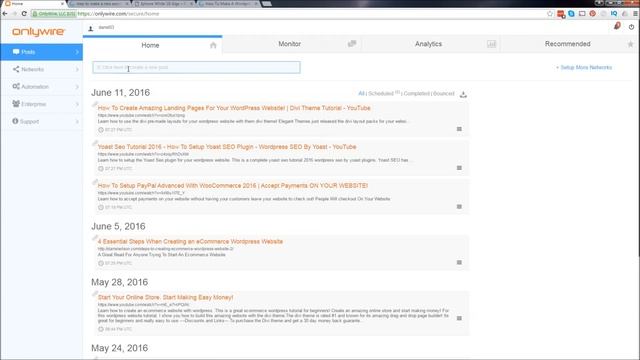Open the Support sidebar section
The image size is (640, 360).
click(41, 121)
